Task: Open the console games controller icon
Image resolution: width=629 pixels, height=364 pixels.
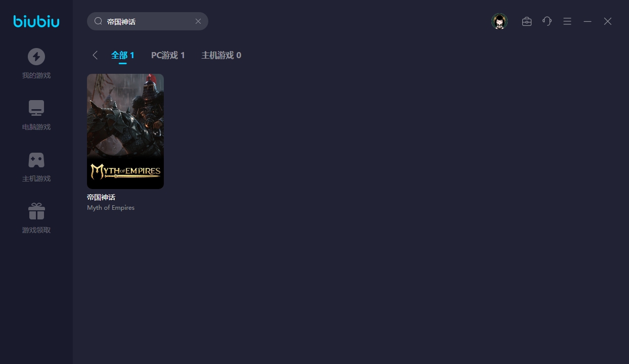Action: point(36,160)
